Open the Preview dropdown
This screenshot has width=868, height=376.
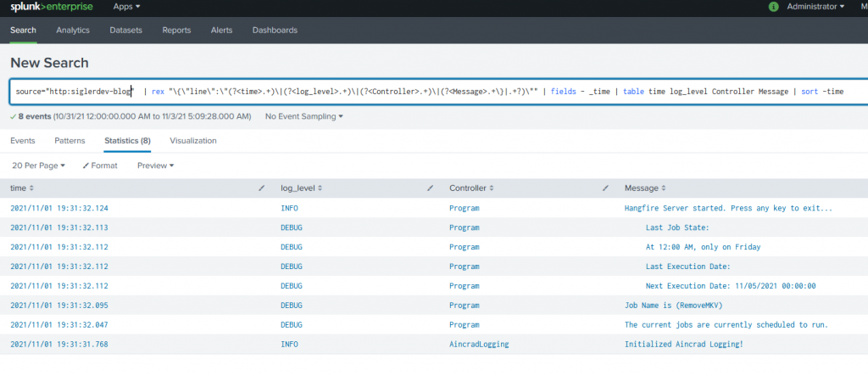[156, 166]
